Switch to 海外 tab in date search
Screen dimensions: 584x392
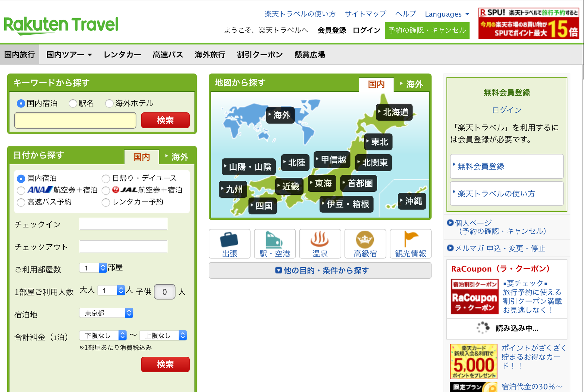point(177,157)
